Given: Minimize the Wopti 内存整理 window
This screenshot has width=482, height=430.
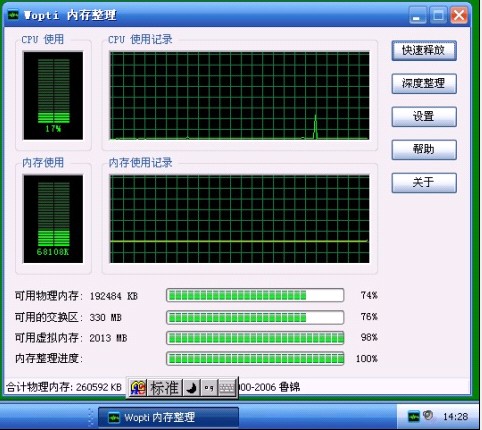Looking at the screenshot, I should click(x=417, y=16).
